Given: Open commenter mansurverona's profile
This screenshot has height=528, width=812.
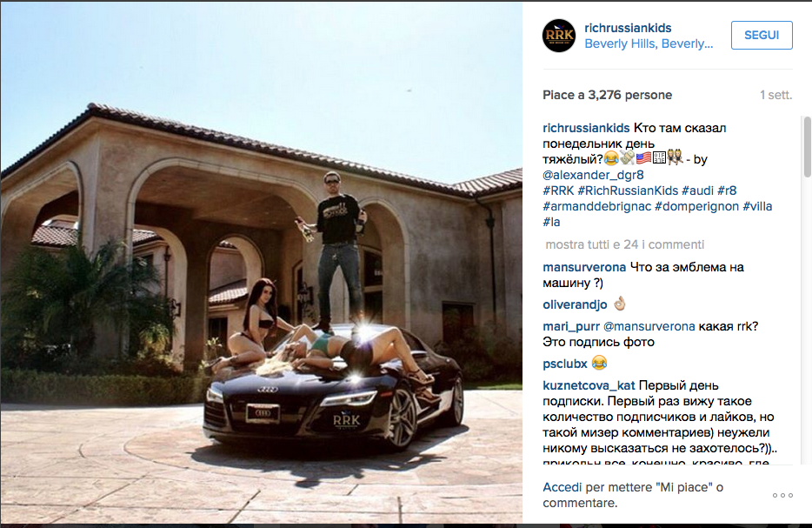Looking at the screenshot, I should click(584, 267).
